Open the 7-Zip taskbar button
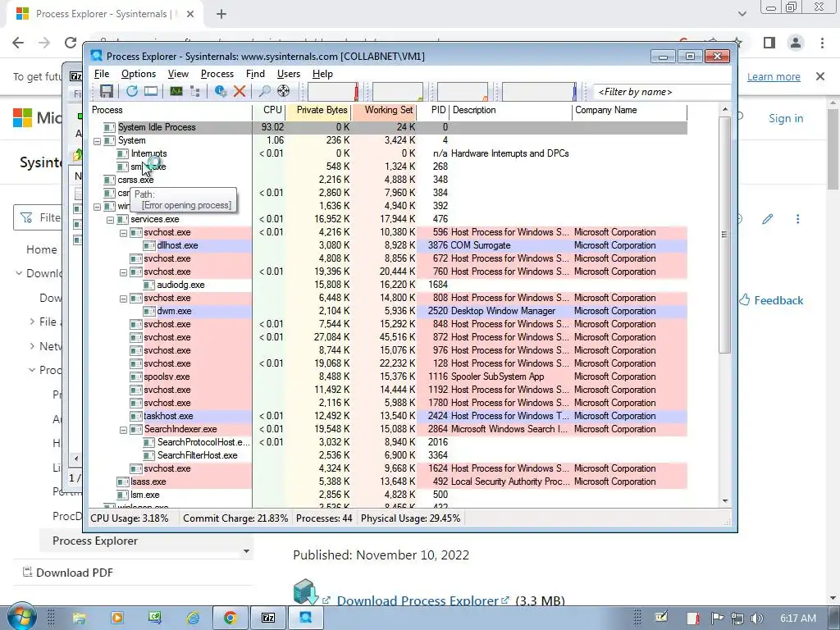Image resolution: width=840 pixels, height=630 pixels. [x=268, y=618]
